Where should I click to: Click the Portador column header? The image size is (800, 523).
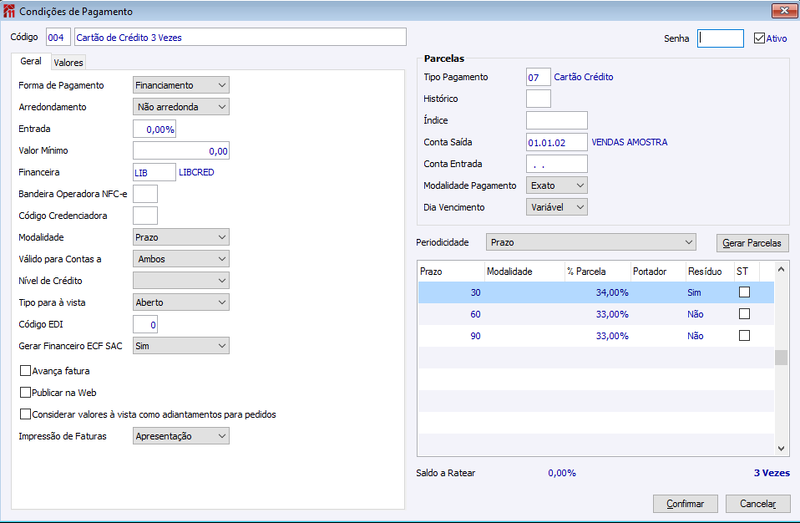658,271
